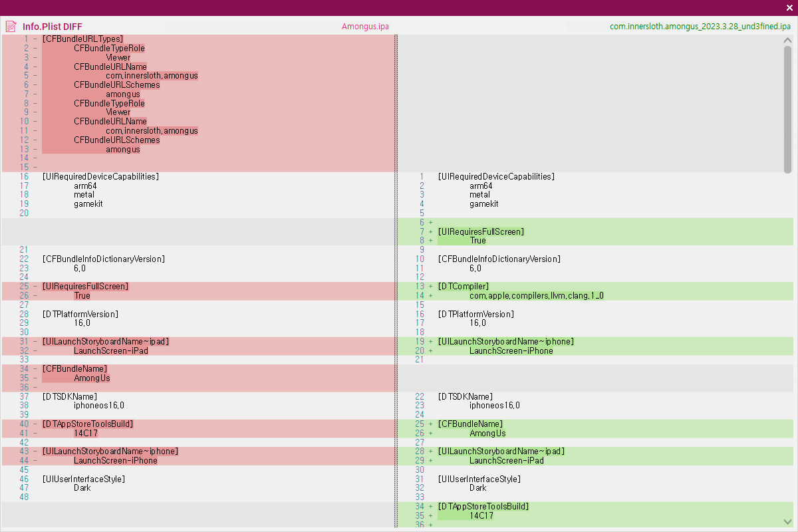Select added [CFBundleName] line on right
This screenshot has height=532, width=798.
[470, 424]
